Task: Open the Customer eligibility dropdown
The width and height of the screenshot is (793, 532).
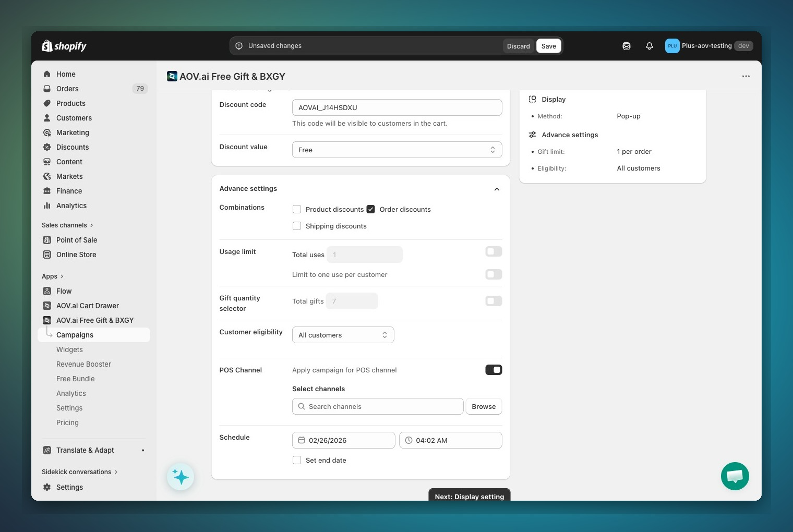Action: 343,335
